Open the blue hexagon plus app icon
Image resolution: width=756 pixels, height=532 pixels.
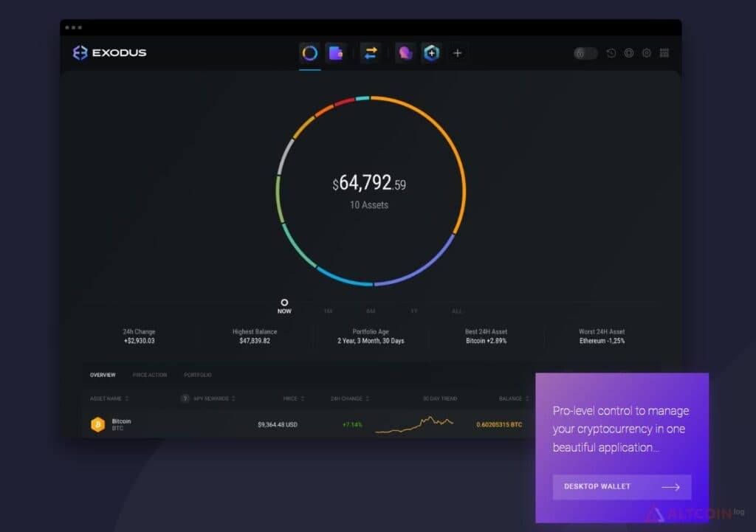[431, 53]
